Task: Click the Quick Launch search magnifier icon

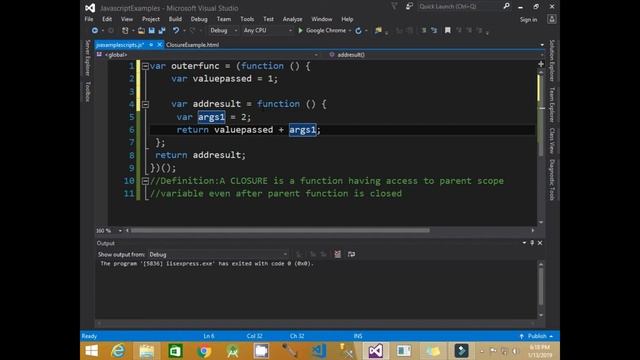Action: point(507,6)
